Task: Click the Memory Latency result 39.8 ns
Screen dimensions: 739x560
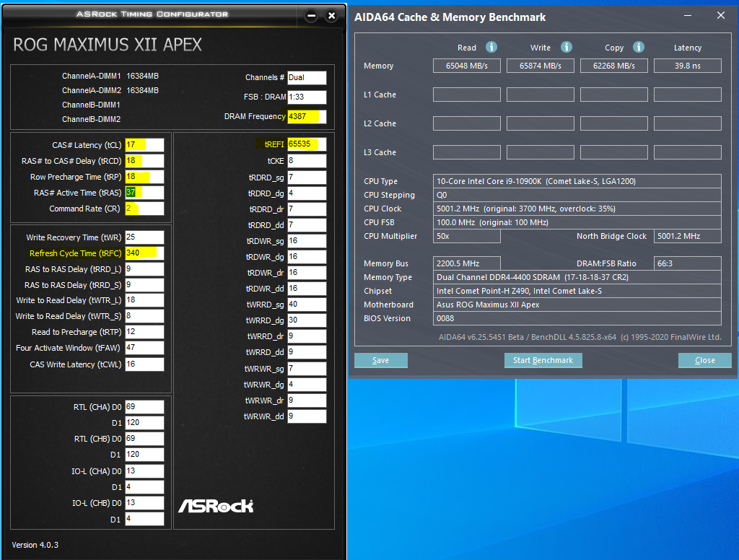Action: tap(687, 66)
